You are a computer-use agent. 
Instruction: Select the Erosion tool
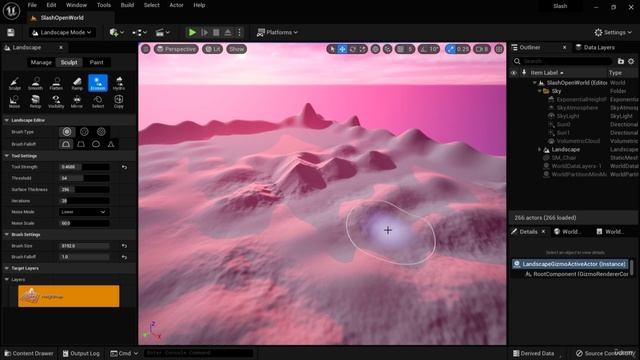pyautogui.click(x=98, y=83)
